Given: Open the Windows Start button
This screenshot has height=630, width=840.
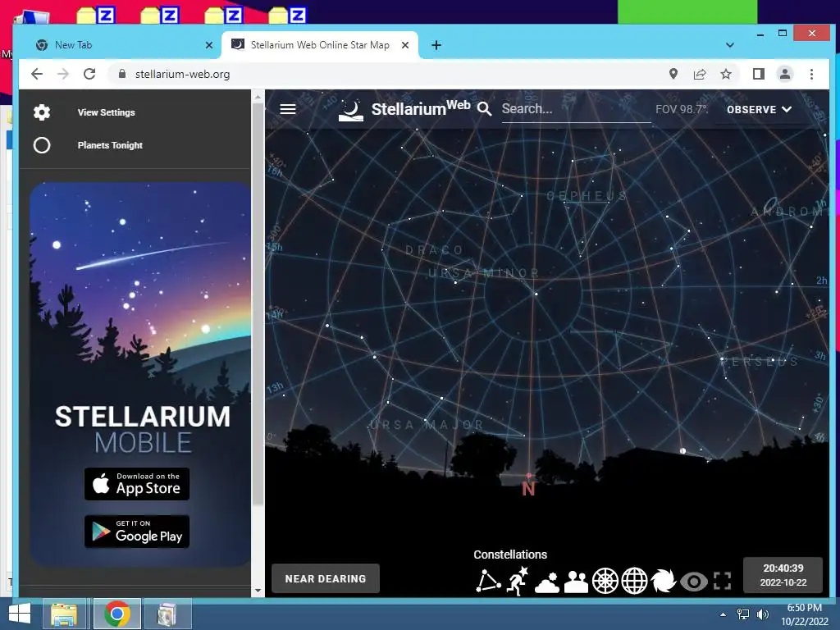Looking at the screenshot, I should click(20, 614).
